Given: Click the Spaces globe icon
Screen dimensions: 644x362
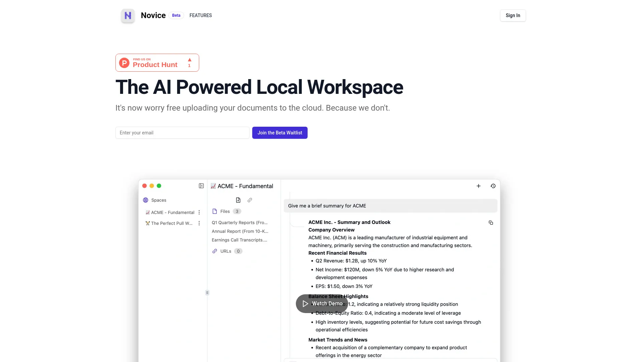Looking at the screenshot, I should click(145, 200).
